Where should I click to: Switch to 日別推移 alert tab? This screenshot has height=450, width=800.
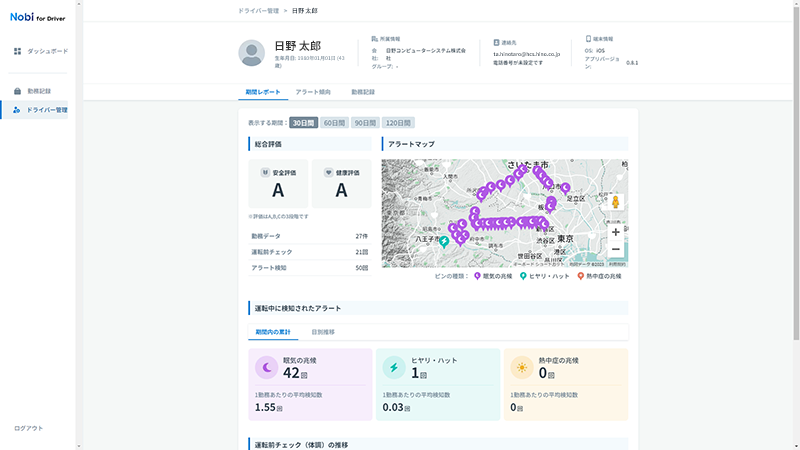323,330
